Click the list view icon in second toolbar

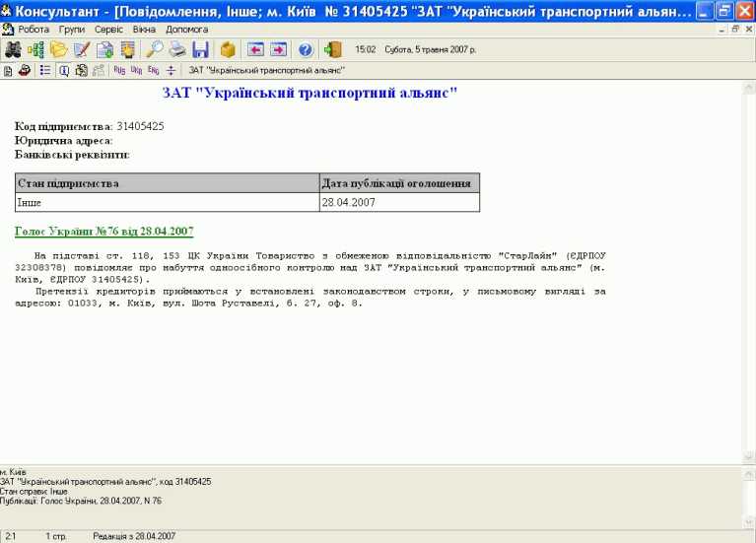pos(45,71)
